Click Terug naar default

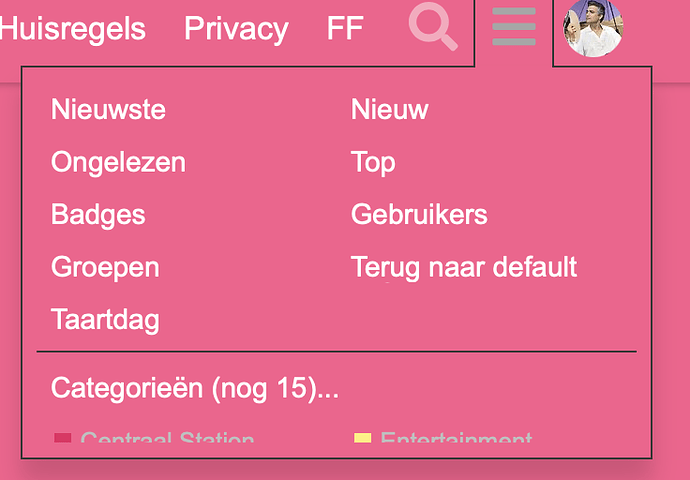[x=464, y=267]
